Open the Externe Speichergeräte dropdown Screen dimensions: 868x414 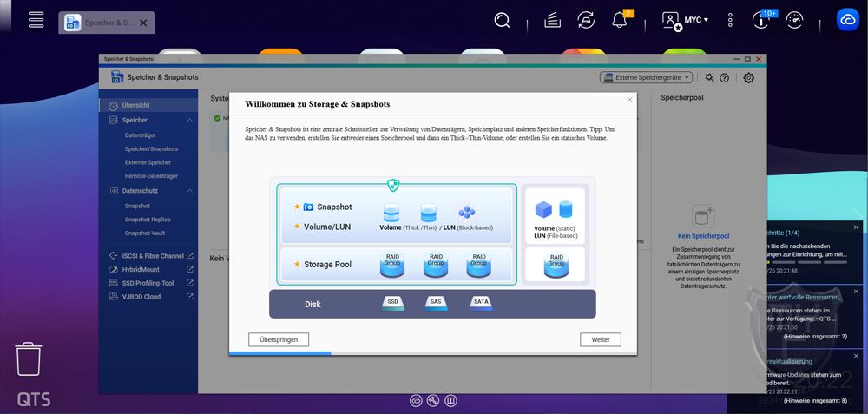pyautogui.click(x=646, y=77)
